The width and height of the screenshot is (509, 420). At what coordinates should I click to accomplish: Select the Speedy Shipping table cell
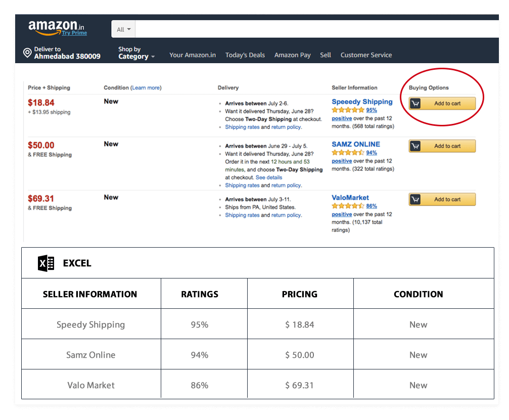[x=91, y=324]
